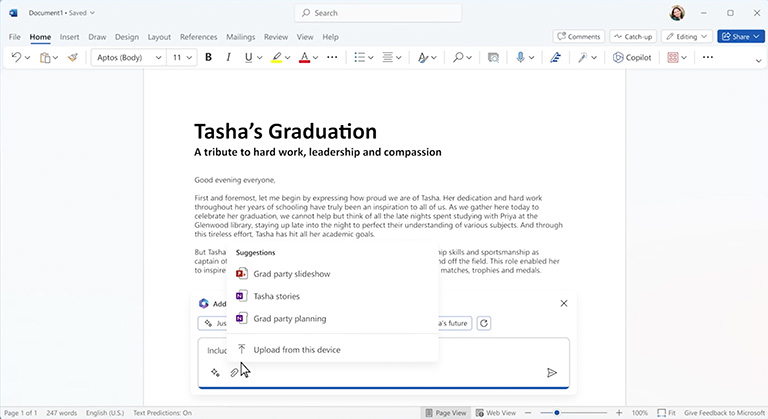Select the Format Painter brush icon
Image resolution: width=768 pixels, height=419 pixels.
pyautogui.click(x=72, y=58)
